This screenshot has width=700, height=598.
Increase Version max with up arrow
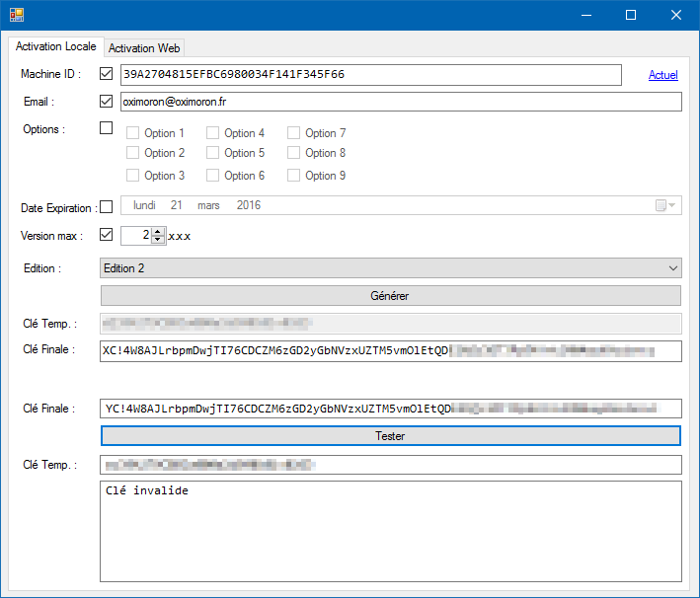pos(158,232)
